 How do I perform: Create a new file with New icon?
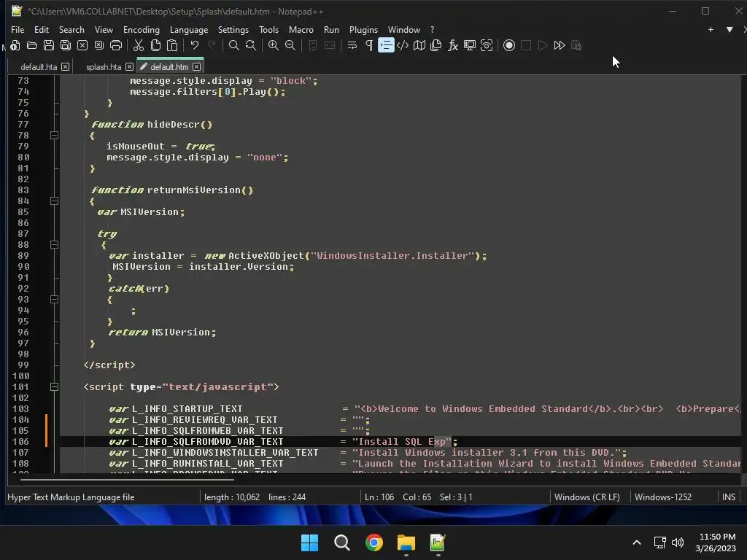pyautogui.click(x=15, y=45)
